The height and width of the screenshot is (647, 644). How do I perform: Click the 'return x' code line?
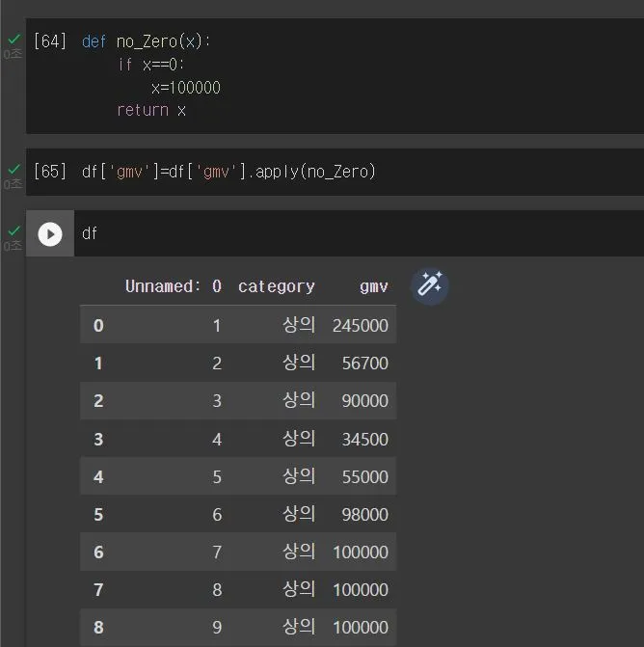point(151,110)
